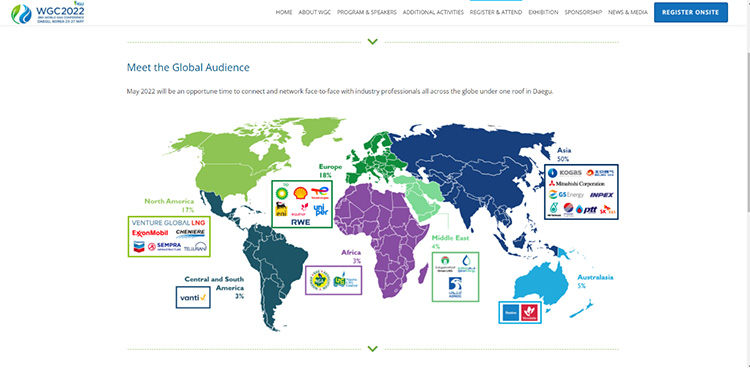Screen dimensions: 750x368
Task: Open the News & Media menu
Action: [x=628, y=12]
